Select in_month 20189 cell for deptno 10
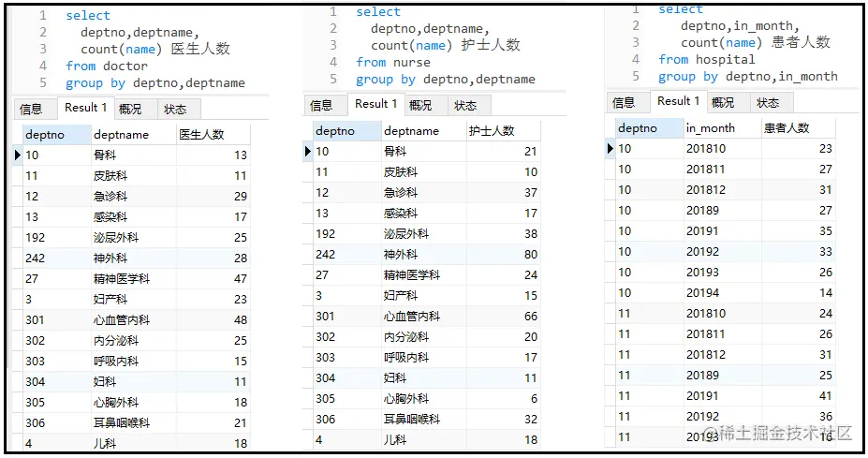Image resolution: width=868 pixels, height=458 pixels. [722, 211]
